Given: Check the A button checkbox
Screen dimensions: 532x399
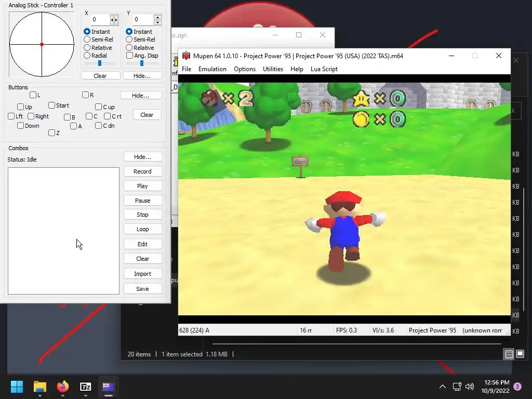Looking at the screenshot, I should (x=74, y=126).
